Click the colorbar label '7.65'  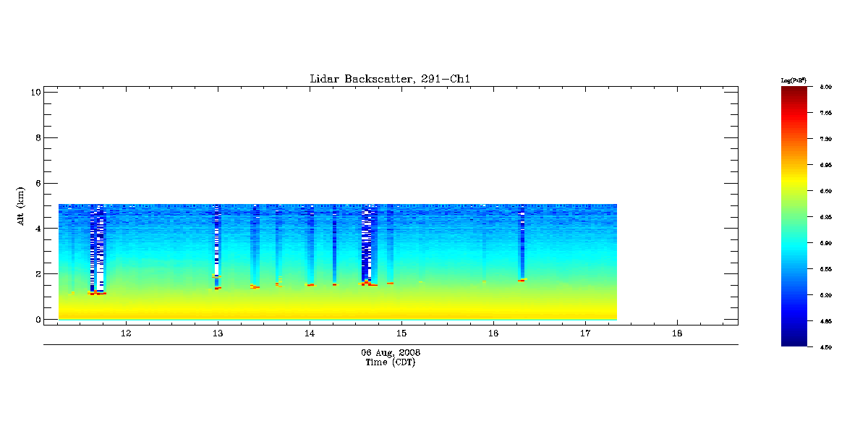pos(825,113)
